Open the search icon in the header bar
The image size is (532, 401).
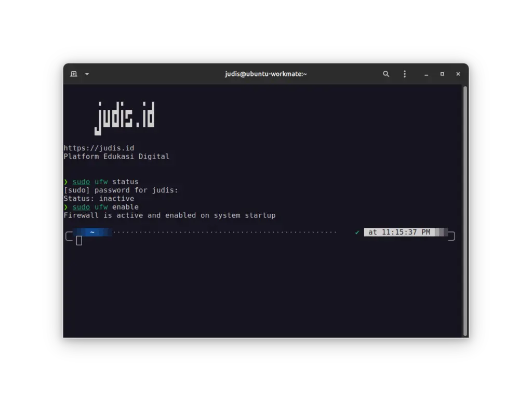point(386,74)
